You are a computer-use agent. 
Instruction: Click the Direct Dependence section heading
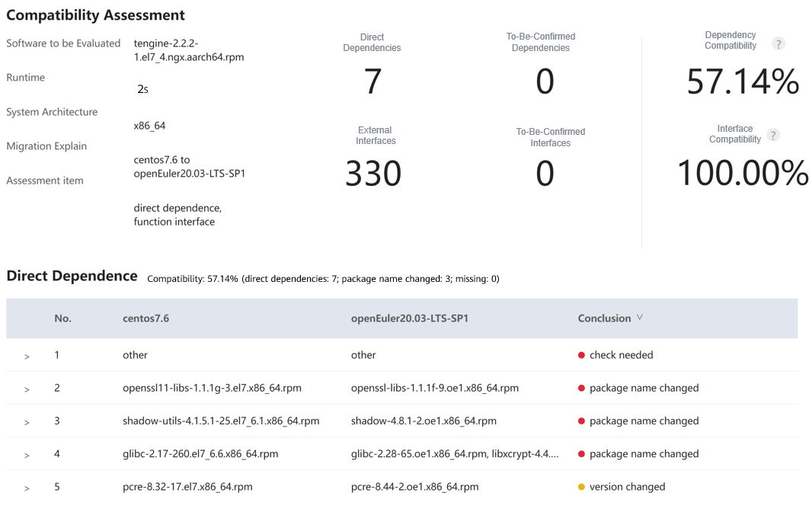click(x=72, y=277)
